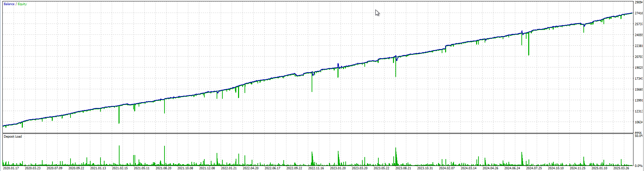Click the 2024.02.07 date axis label

click(x=447, y=168)
